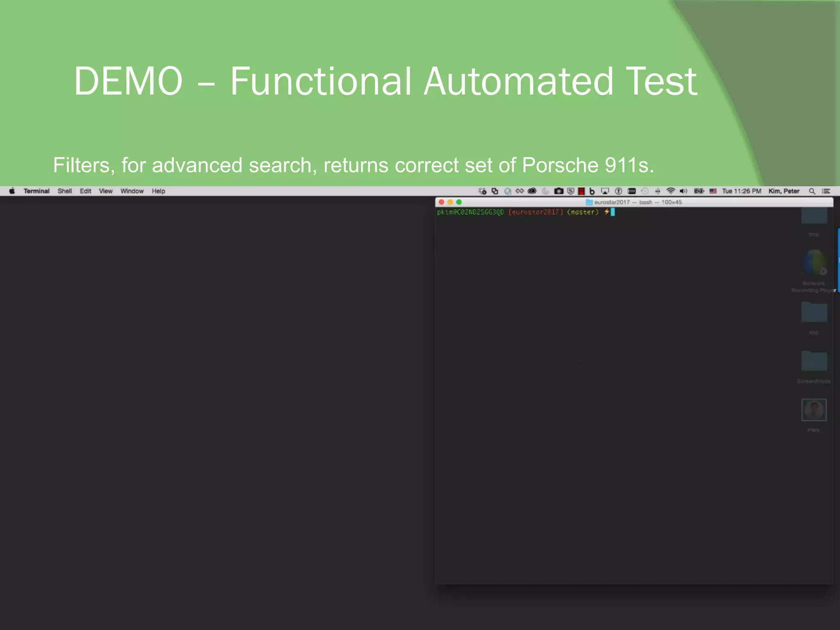The width and height of the screenshot is (840, 630).
Task: Click the red [eurostar2017] directory text
Action: tap(536, 212)
